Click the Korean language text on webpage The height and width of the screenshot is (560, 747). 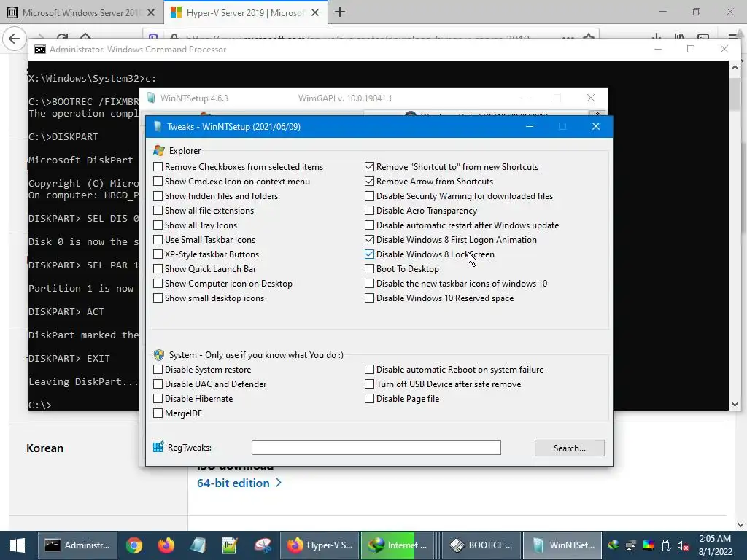[44, 448]
